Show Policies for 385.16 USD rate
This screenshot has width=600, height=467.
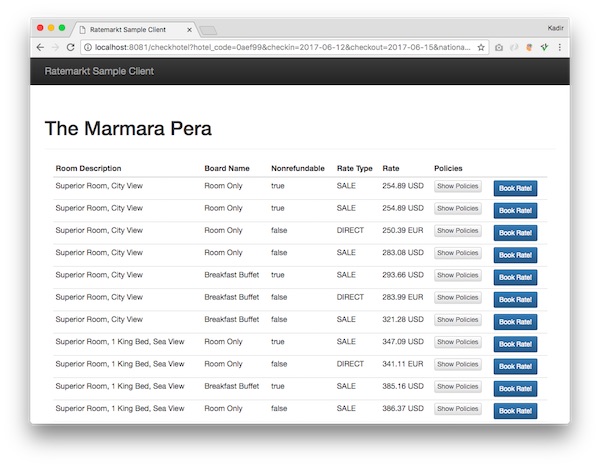[458, 386]
